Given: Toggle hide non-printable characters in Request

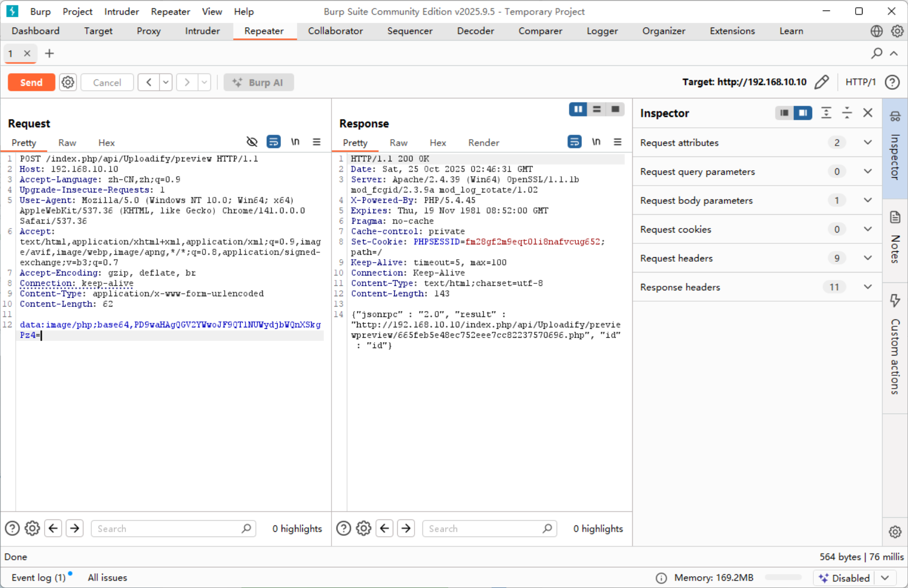Looking at the screenshot, I should tap(252, 142).
